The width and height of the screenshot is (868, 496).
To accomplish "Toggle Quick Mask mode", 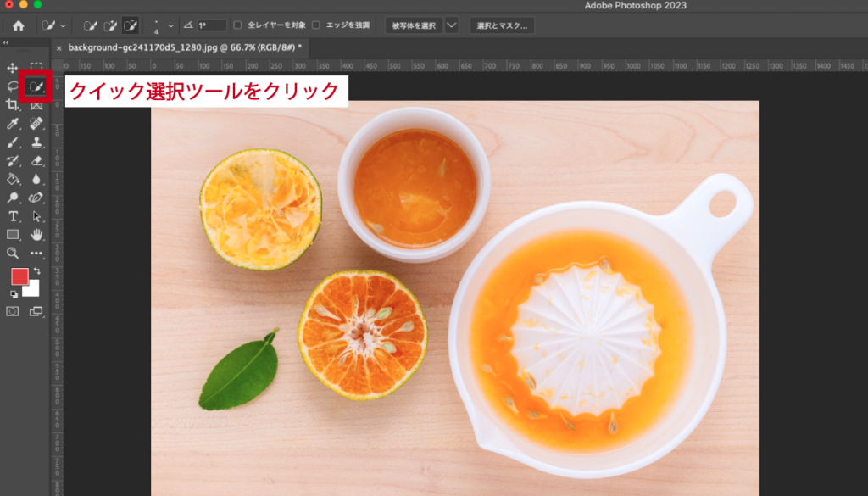I will tap(12, 312).
